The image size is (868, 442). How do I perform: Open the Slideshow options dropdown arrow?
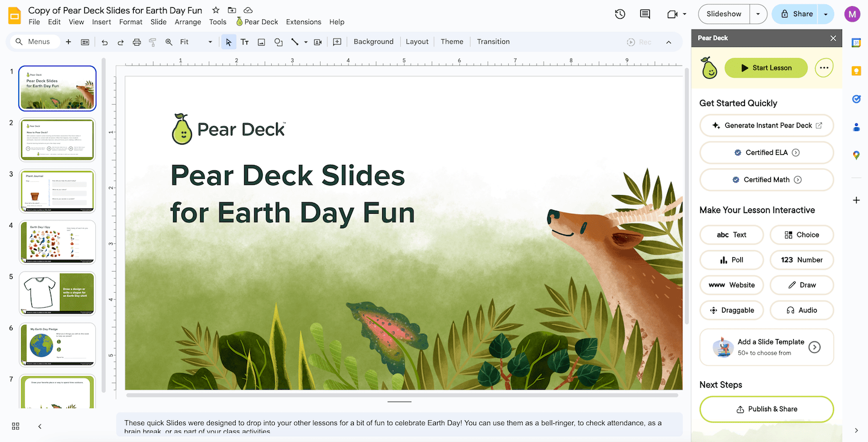coord(758,14)
